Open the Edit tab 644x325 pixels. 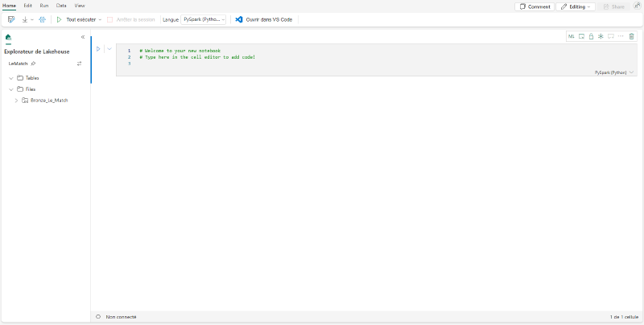point(28,6)
